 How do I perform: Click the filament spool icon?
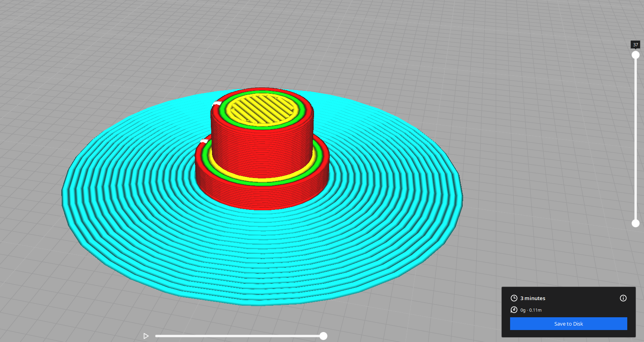point(514,310)
